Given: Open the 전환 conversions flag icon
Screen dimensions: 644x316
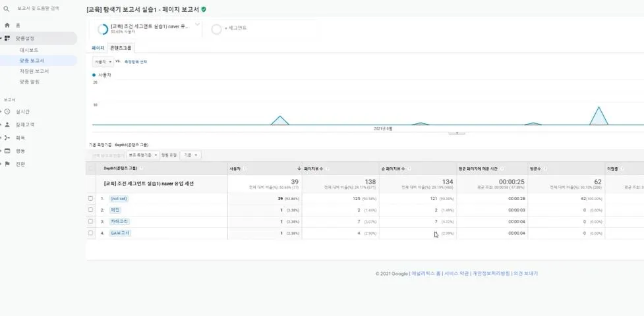Looking at the screenshot, I should [x=7, y=164].
